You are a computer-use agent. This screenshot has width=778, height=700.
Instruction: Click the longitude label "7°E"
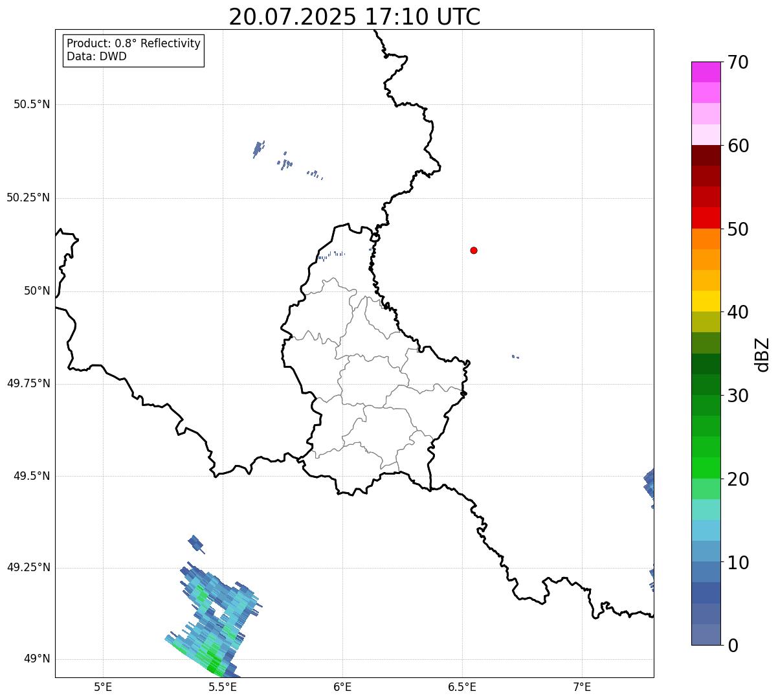tap(582, 686)
